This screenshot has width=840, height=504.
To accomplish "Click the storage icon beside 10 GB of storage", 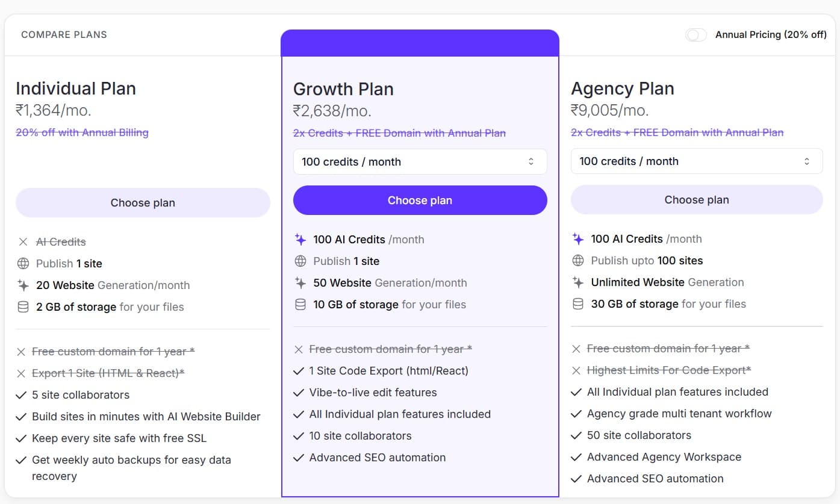I will point(300,305).
